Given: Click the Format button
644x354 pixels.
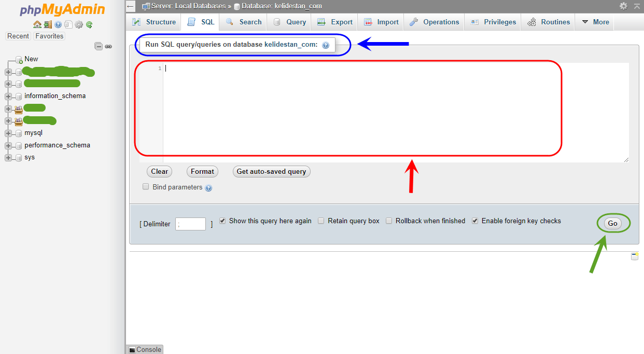Looking at the screenshot, I should [202, 172].
